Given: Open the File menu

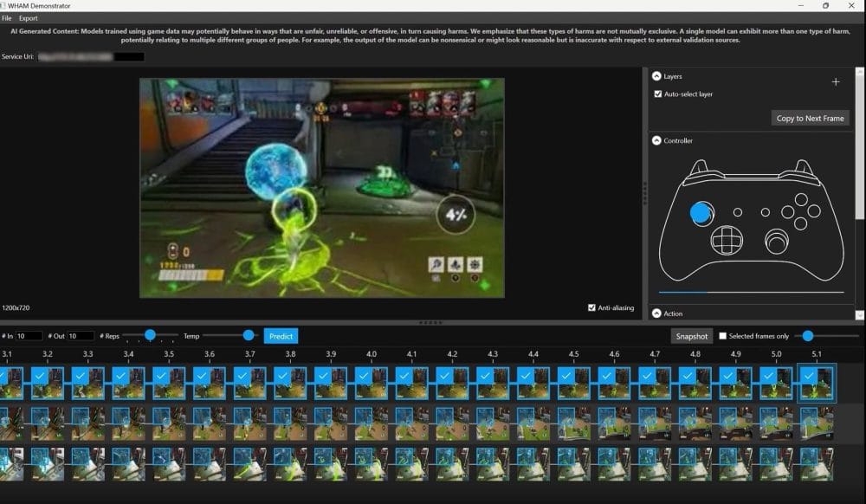Looking at the screenshot, I should (7, 18).
